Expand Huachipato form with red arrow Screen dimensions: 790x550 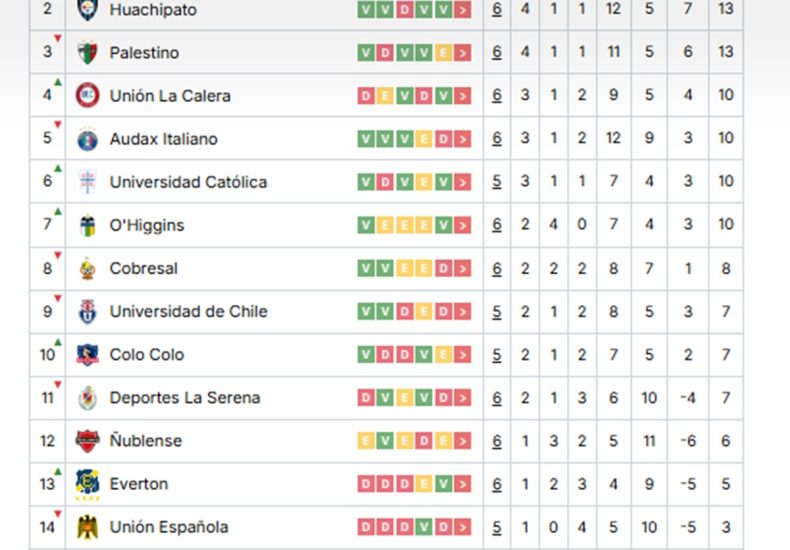[463, 10]
